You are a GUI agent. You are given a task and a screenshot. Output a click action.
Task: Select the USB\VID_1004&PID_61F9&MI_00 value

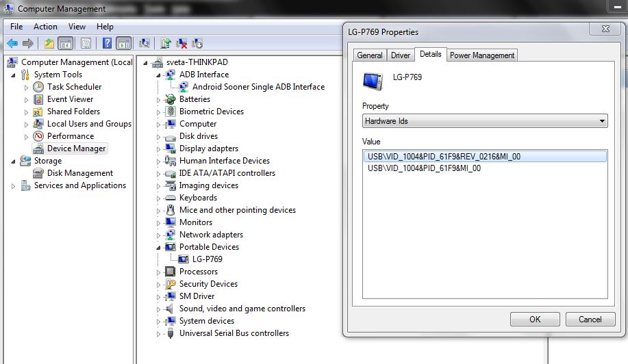(x=424, y=168)
